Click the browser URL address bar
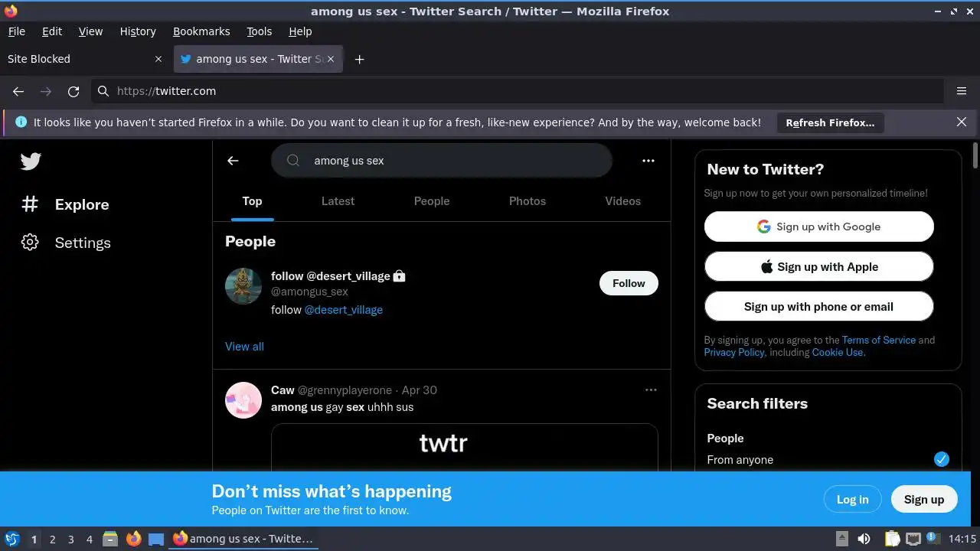Screen dimensions: 980x551 tap(518, 91)
